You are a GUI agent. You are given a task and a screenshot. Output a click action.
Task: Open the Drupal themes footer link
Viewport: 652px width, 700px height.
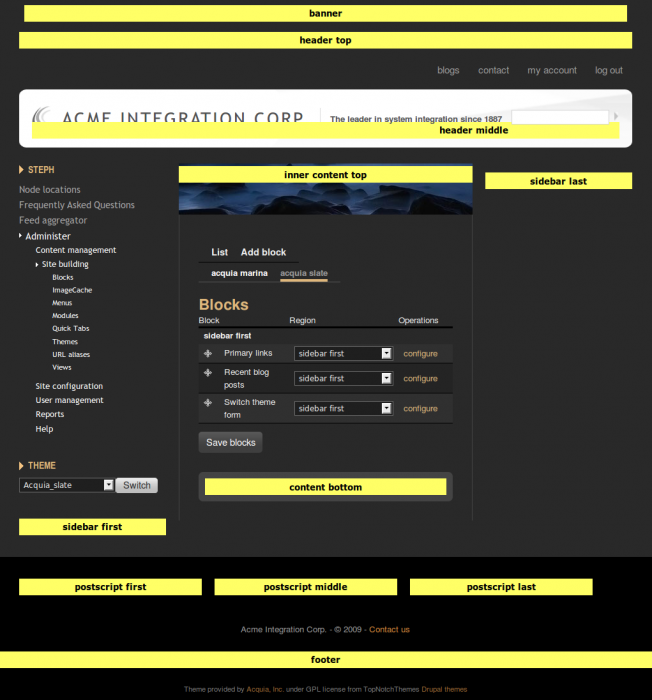[x=444, y=689]
